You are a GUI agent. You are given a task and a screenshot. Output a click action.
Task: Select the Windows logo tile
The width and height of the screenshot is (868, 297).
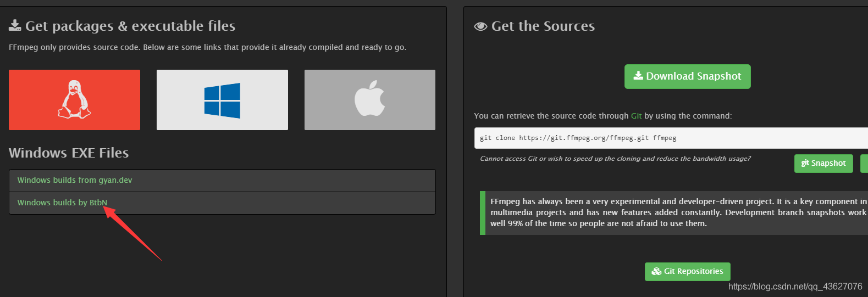[x=222, y=100]
